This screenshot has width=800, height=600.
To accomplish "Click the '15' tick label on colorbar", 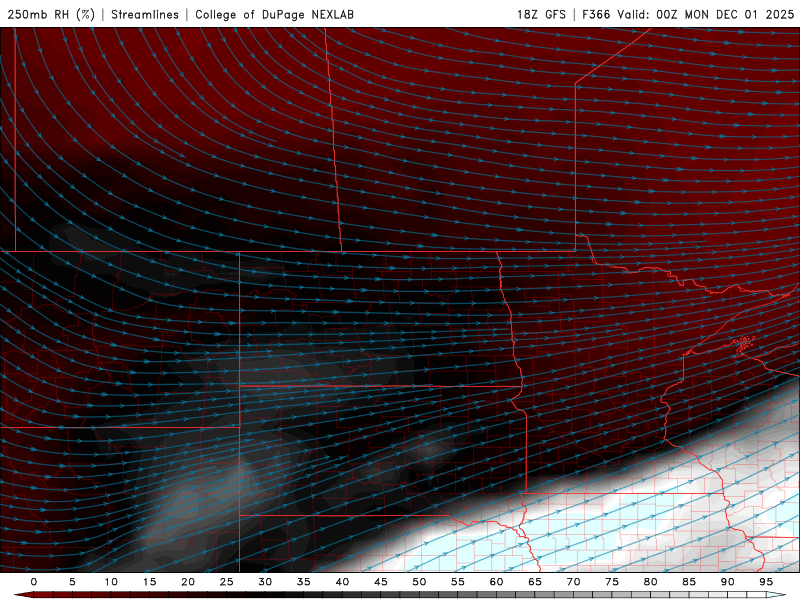I will coord(149,582).
